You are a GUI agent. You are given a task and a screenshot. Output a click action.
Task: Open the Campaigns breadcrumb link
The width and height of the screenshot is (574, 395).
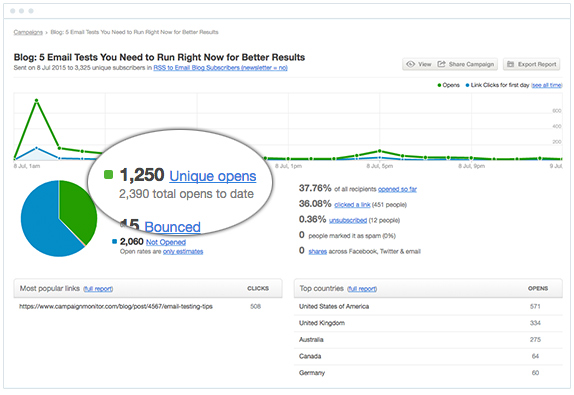(28, 32)
